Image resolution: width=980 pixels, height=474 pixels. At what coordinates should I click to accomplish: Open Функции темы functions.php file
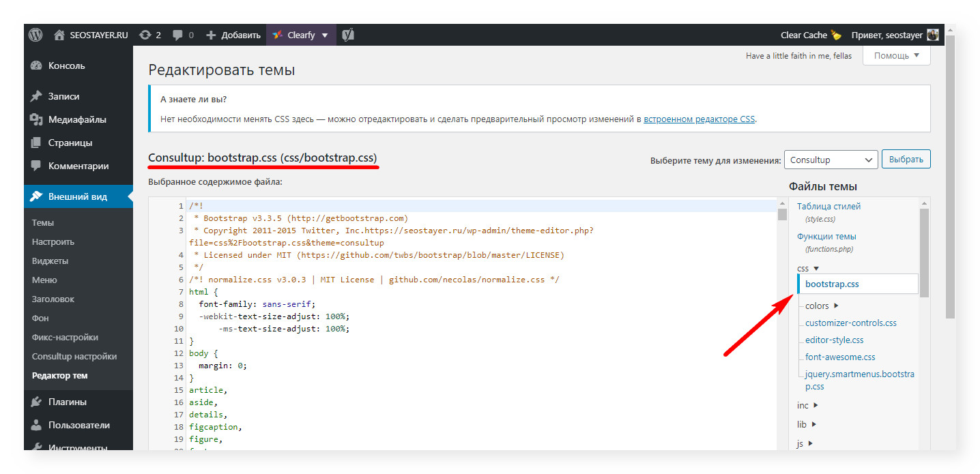[826, 237]
